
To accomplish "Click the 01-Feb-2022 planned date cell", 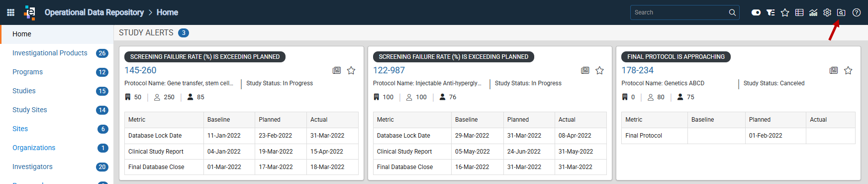I will [775, 136].
